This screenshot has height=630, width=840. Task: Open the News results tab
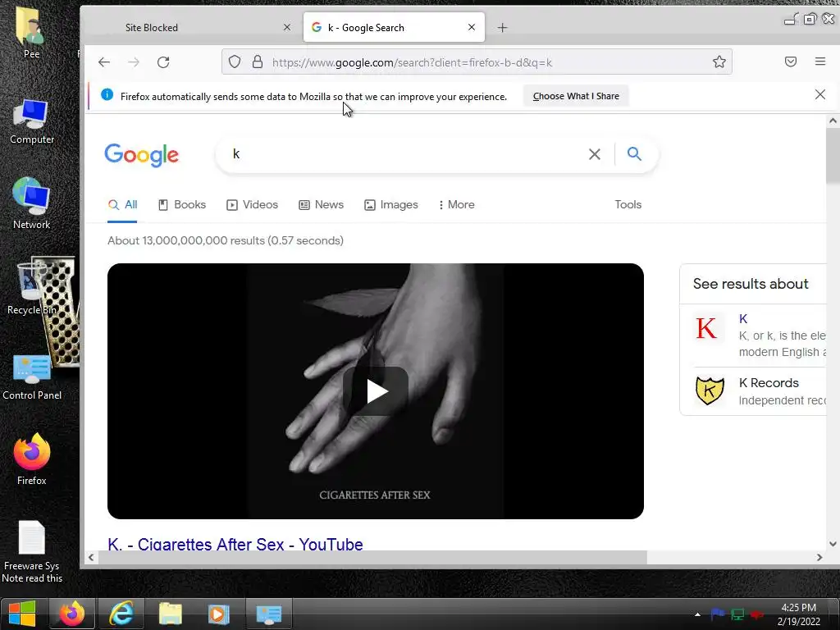click(x=321, y=204)
